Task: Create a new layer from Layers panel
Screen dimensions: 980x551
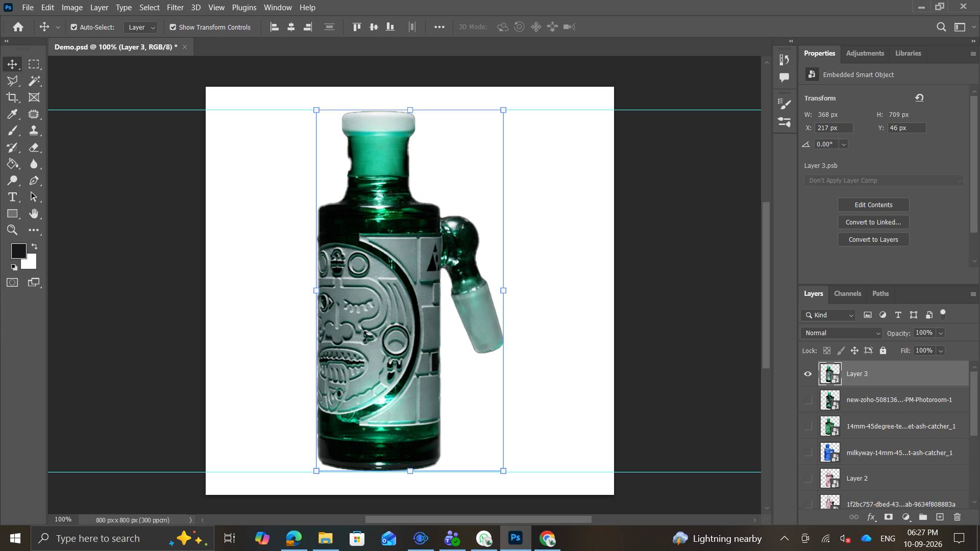Action: pyautogui.click(x=940, y=517)
